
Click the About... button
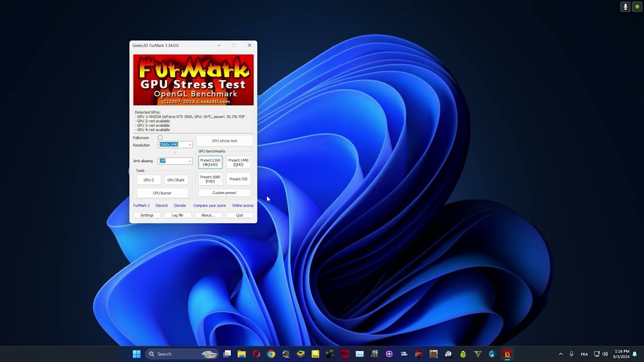pos(208,215)
